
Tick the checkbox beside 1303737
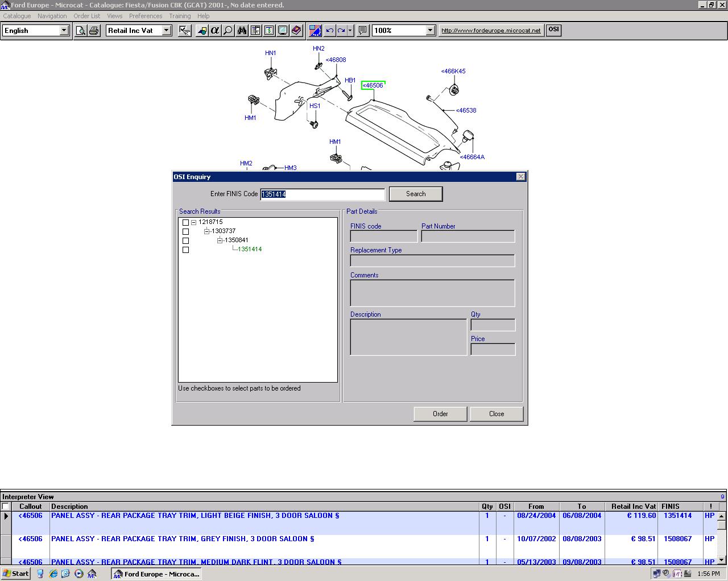tap(185, 231)
